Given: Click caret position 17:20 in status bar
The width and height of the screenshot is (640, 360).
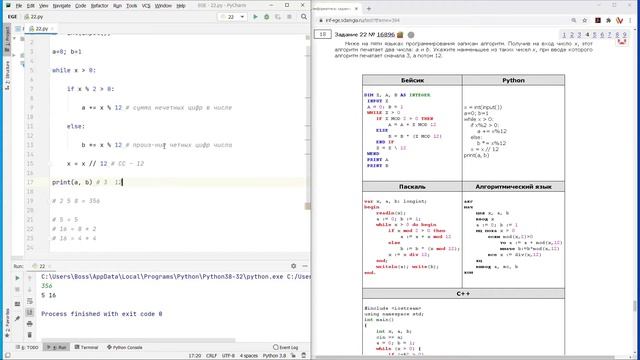Looking at the screenshot, I should click(x=195, y=356).
